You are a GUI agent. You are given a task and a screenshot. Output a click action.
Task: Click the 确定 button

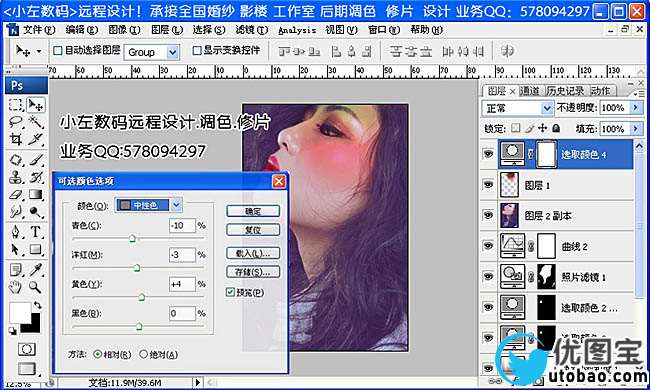[x=253, y=211]
